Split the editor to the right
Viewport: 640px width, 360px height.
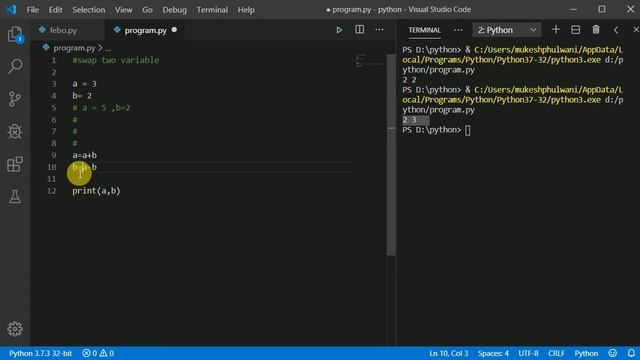(360, 30)
